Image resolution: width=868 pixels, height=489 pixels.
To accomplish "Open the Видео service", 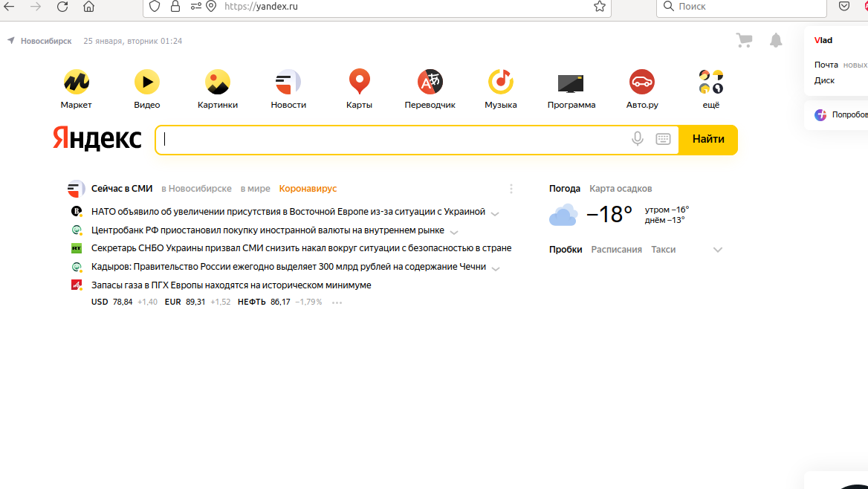I will pyautogui.click(x=146, y=82).
